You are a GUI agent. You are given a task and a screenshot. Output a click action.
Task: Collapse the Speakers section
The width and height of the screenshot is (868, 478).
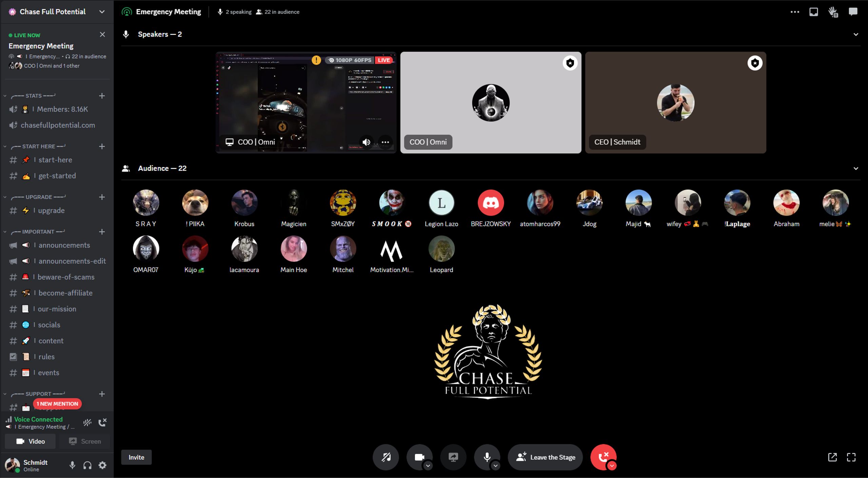[x=856, y=35]
